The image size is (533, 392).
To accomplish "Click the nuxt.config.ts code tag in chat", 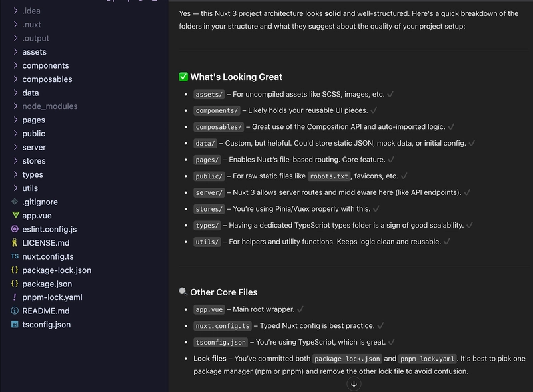I will coord(223,325).
